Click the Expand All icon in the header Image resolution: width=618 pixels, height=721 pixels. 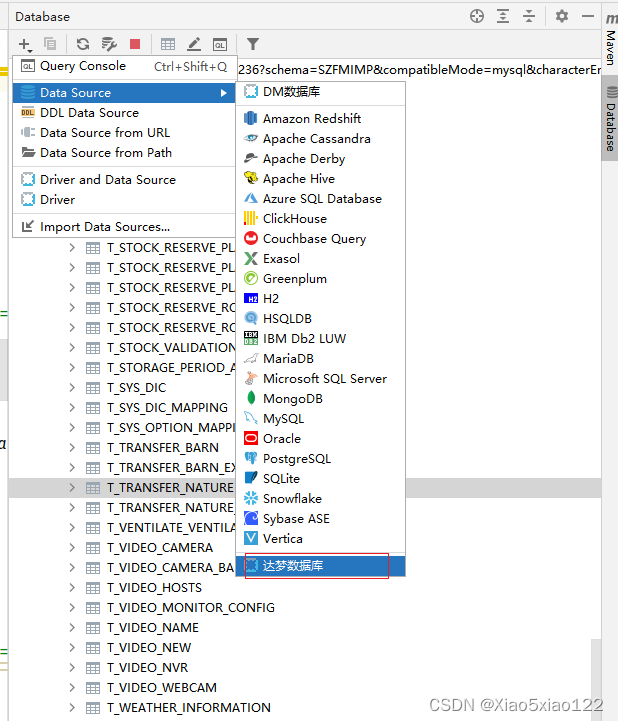[x=503, y=17]
